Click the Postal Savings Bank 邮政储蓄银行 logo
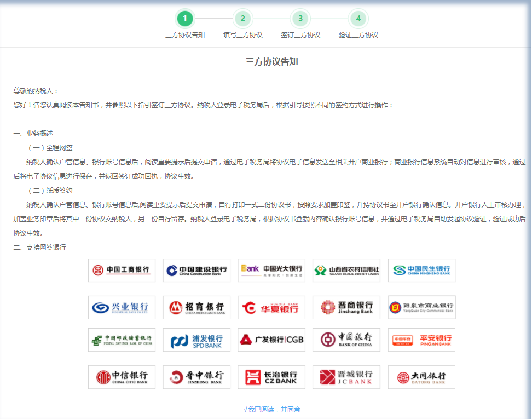 (122, 340)
